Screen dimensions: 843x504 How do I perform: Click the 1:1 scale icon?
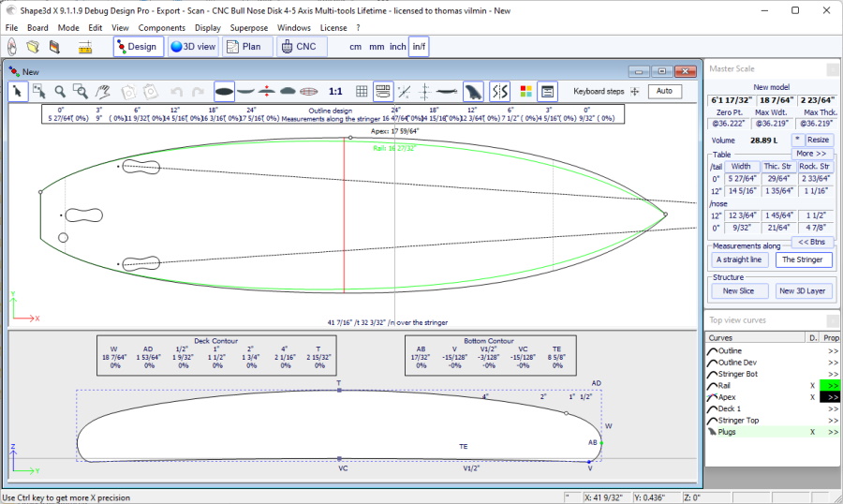tap(335, 91)
